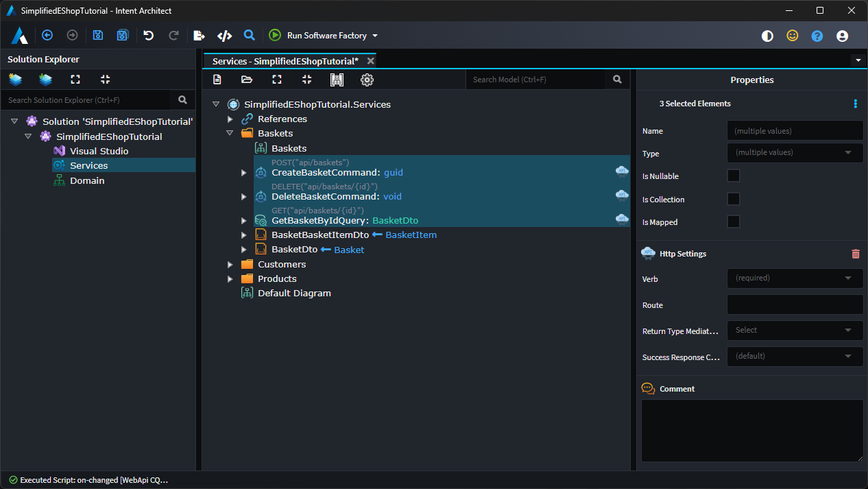
Task: Collapse the SimplifiedEShopTutorial application node
Action: (x=28, y=136)
